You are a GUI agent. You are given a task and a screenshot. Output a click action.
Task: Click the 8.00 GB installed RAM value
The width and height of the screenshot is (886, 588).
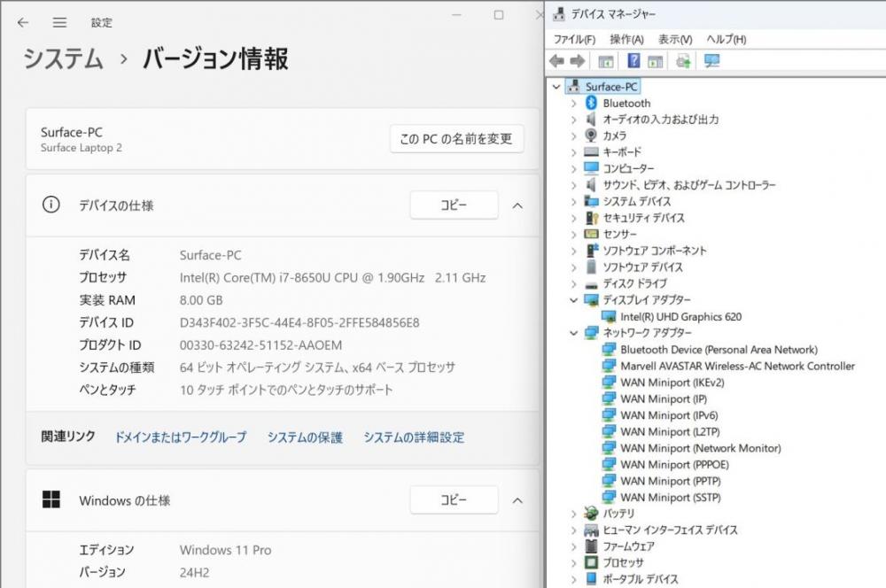pos(201,300)
